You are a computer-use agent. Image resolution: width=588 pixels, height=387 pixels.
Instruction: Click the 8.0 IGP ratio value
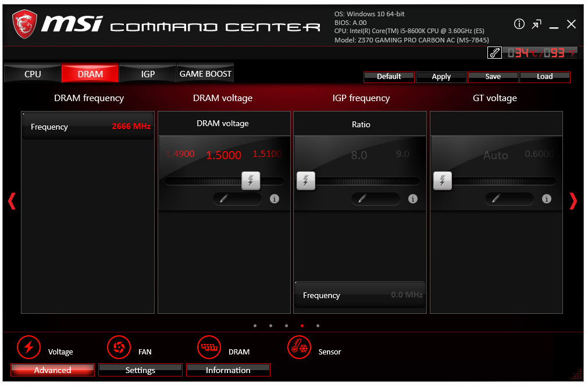click(359, 155)
